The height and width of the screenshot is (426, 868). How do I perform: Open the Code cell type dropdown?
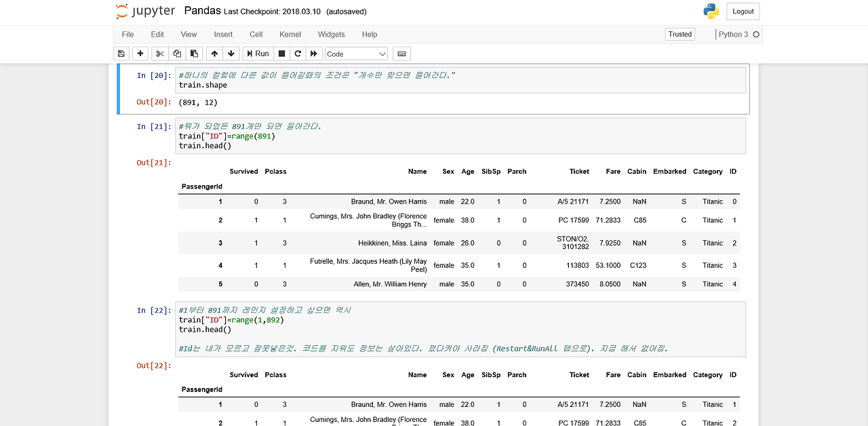tap(355, 54)
